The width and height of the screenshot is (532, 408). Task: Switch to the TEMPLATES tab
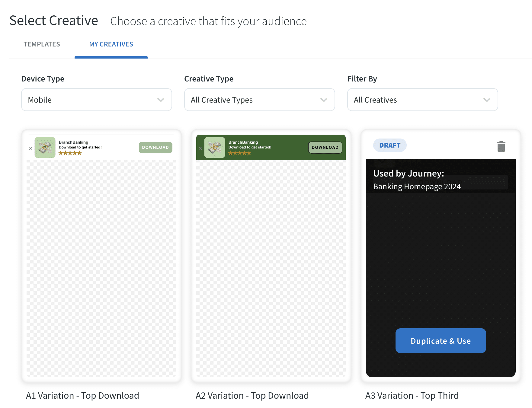point(42,44)
